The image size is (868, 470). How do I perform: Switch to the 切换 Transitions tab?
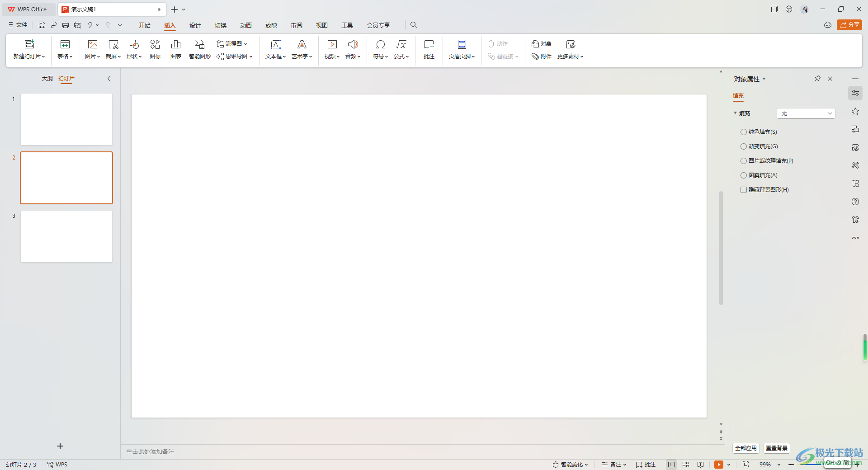tap(221, 25)
